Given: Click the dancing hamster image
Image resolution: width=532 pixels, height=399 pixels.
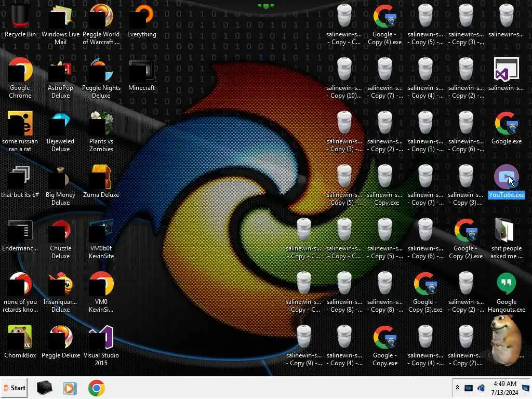Looking at the screenshot, I should pos(507,340).
